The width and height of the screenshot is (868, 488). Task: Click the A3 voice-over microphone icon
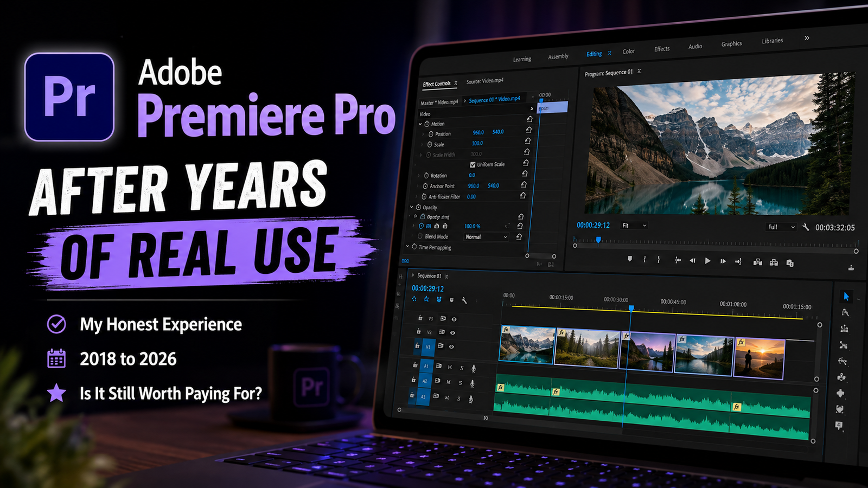(x=470, y=399)
